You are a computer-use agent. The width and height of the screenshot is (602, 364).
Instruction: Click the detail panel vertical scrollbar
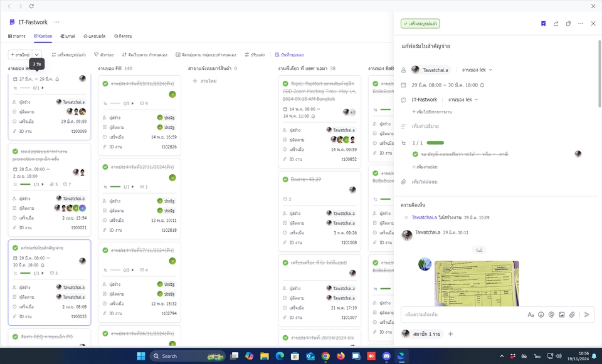click(x=599, y=73)
